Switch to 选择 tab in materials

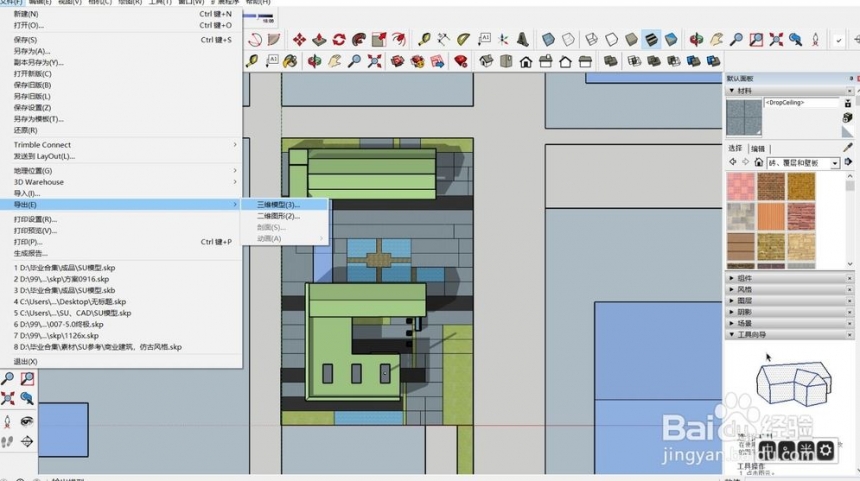click(735, 149)
